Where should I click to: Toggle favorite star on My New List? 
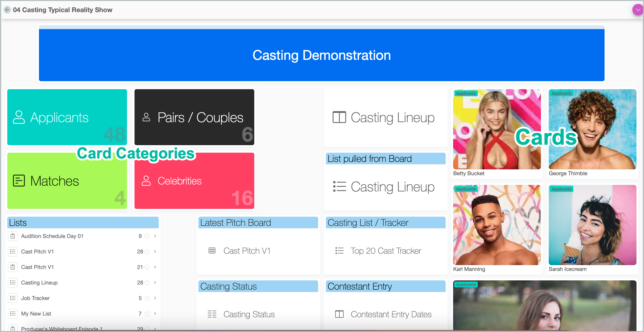pos(147,314)
